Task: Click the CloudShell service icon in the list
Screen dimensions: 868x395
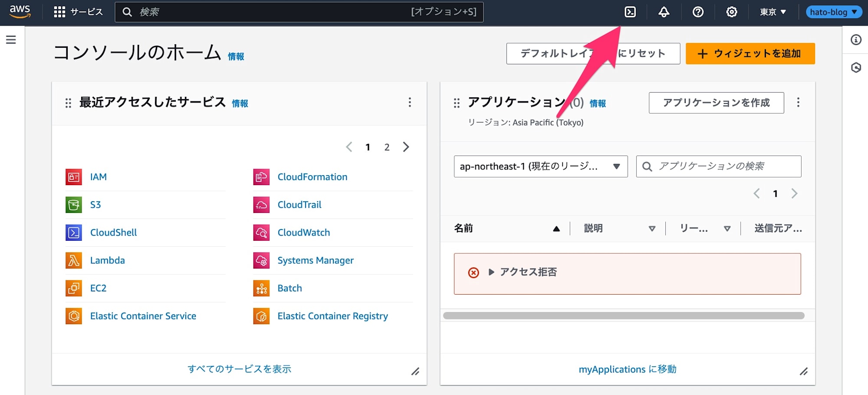Action: (x=74, y=232)
